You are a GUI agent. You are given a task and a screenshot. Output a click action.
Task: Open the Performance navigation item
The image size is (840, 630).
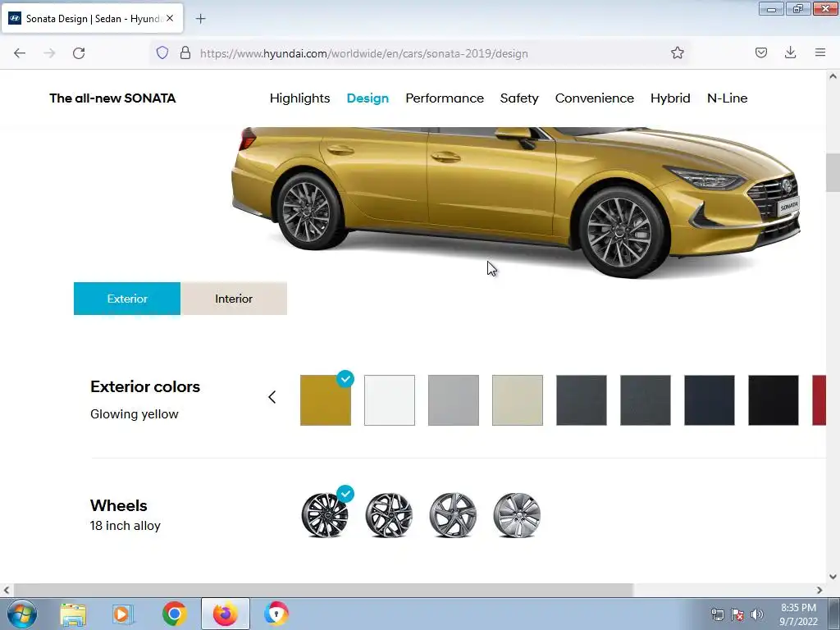pyautogui.click(x=445, y=98)
